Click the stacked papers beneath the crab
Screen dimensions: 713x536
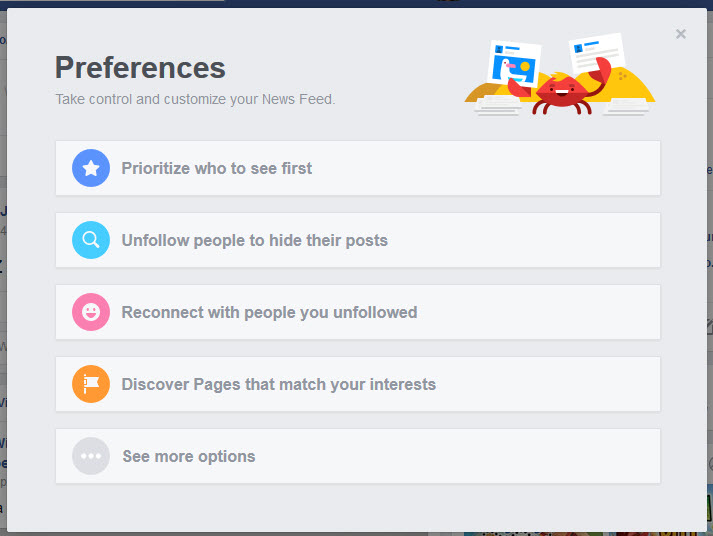click(503, 106)
